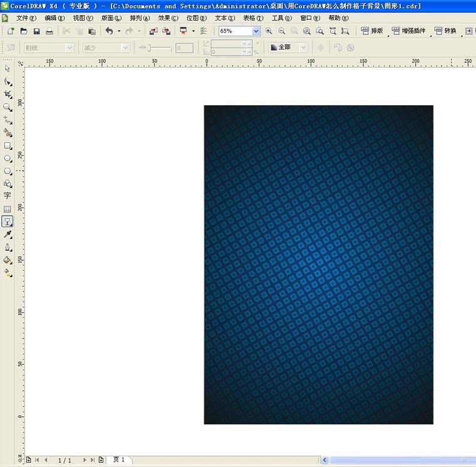Open the dropdown arrow next to Undo
476x467 pixels.
click(119, 31)
